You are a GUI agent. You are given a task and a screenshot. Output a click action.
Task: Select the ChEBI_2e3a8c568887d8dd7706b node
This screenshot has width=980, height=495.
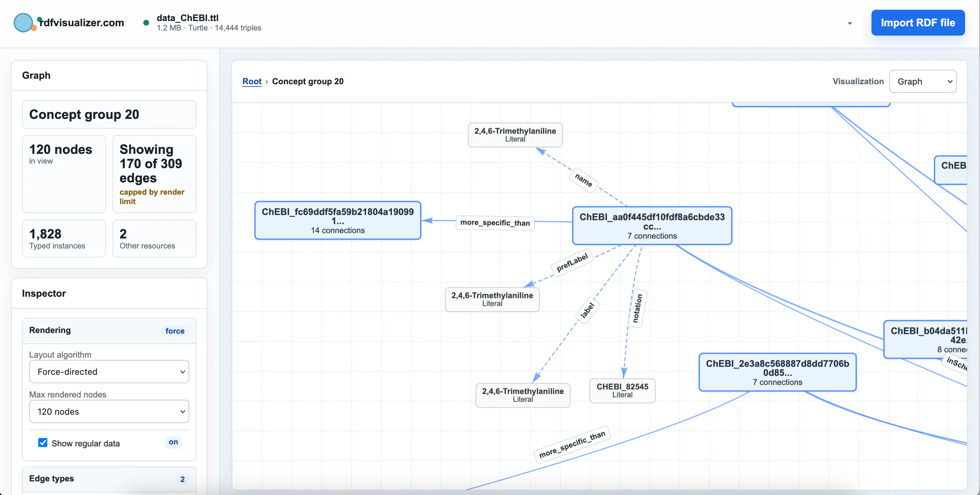(777, 372)
